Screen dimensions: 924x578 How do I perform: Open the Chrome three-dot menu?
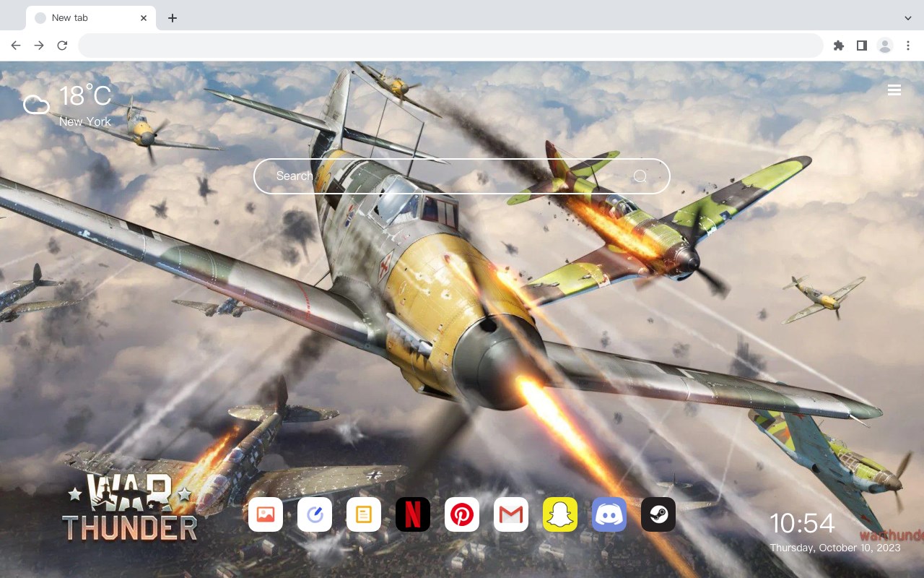pos(908,46)
